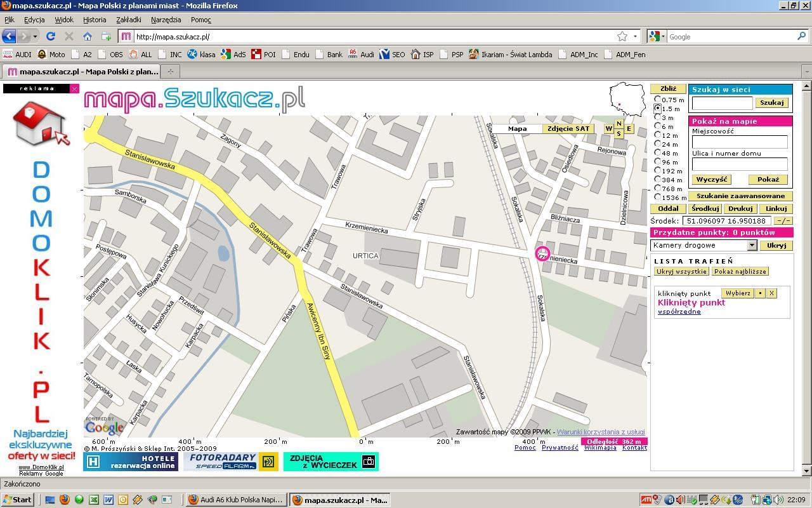Screen dimensions: 812x508
Task: Open back/forward history dropdown arrow
Action: point(36,36)
